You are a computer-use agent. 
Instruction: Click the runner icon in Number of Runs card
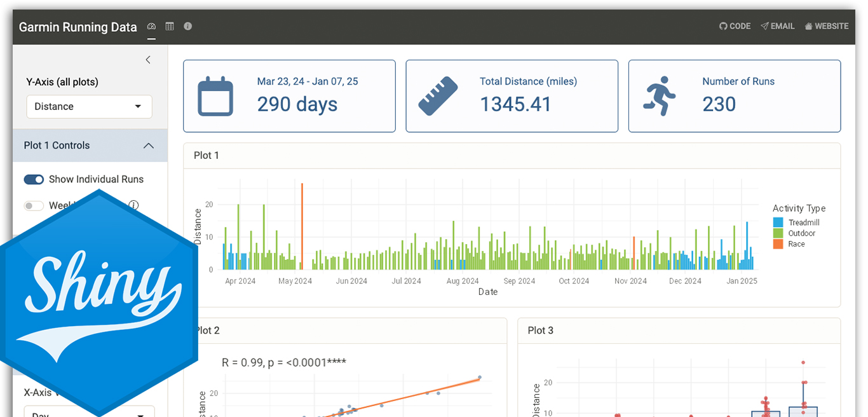pos(660,96)
